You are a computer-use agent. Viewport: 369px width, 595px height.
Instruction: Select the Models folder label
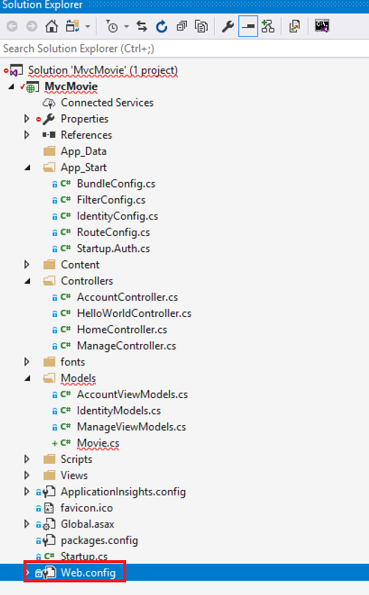[78, 378]
